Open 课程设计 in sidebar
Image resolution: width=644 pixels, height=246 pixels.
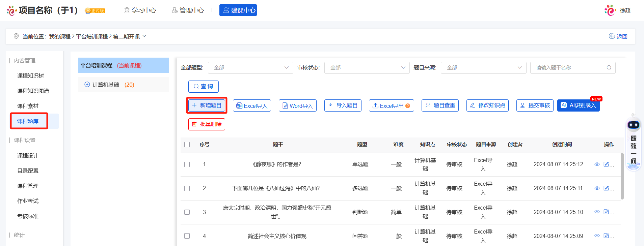[28, 156]
